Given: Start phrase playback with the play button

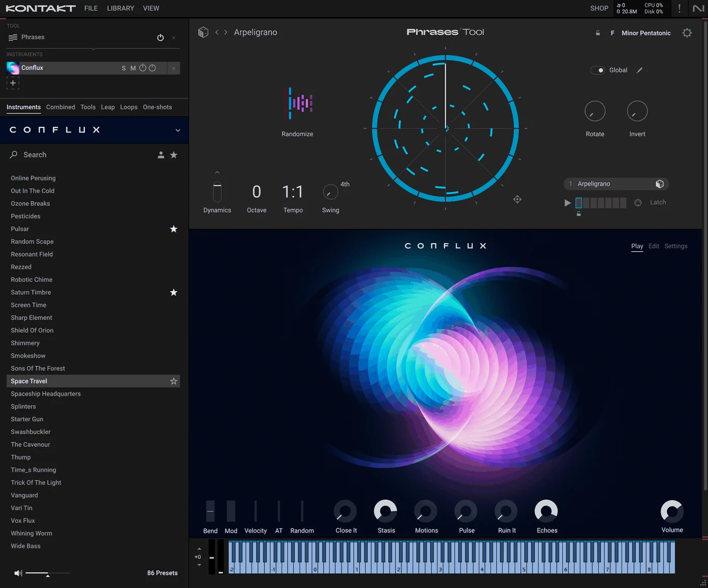Looking at the screenshot, I should tap(567, 203).
